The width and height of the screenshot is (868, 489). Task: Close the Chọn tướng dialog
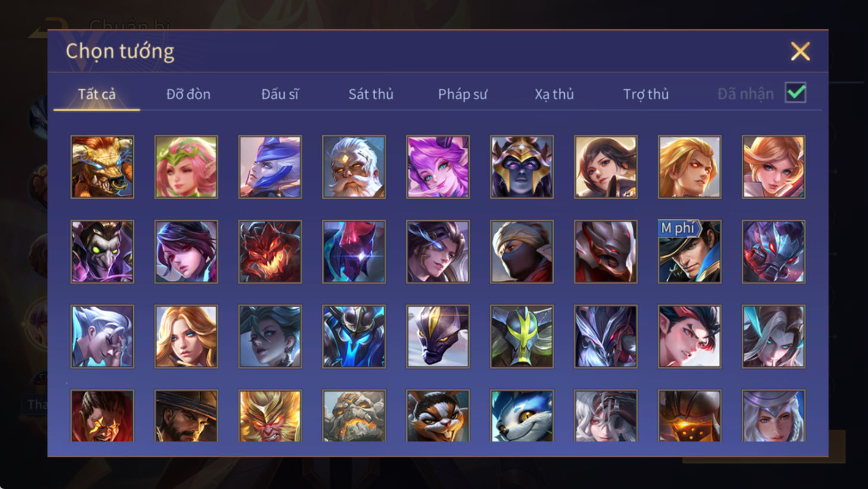tap(800, 51)
